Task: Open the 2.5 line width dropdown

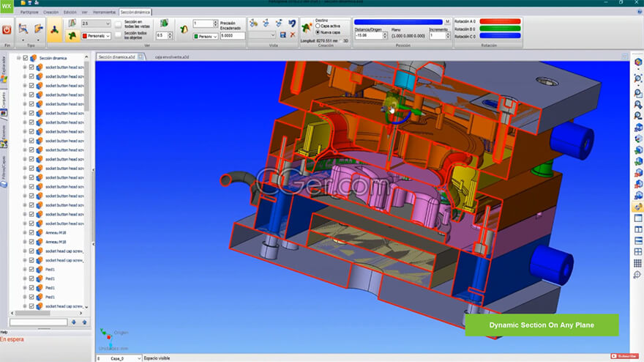Action: tap(108, 23)
